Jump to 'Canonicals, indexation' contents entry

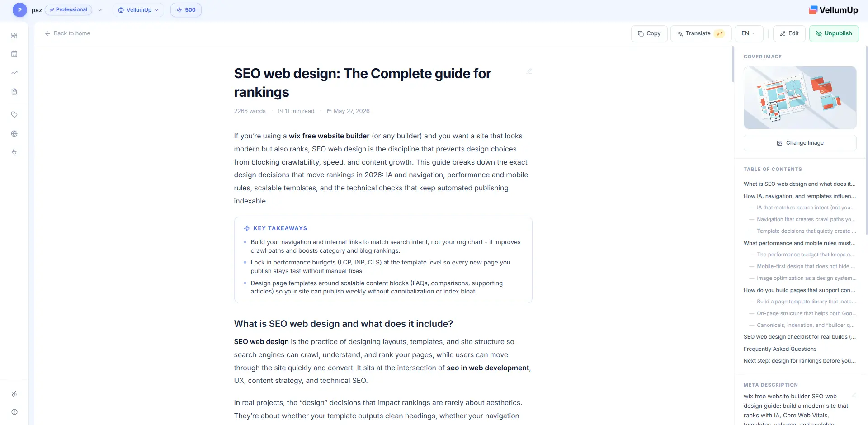[806, 325]
